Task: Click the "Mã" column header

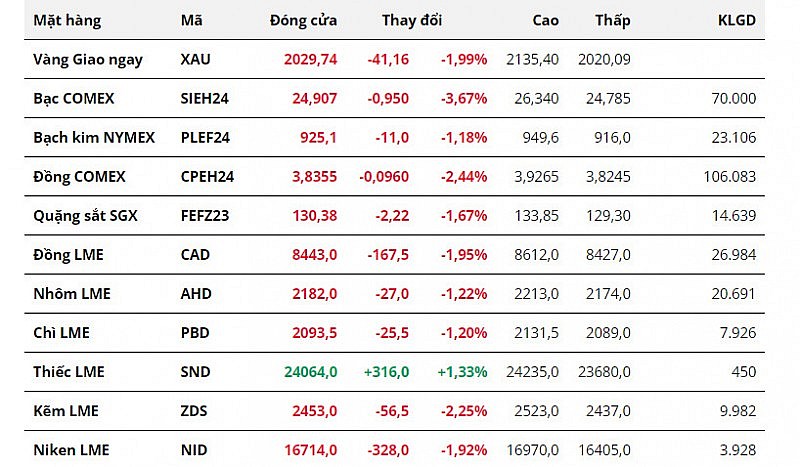Action: (x=191, y=20)
